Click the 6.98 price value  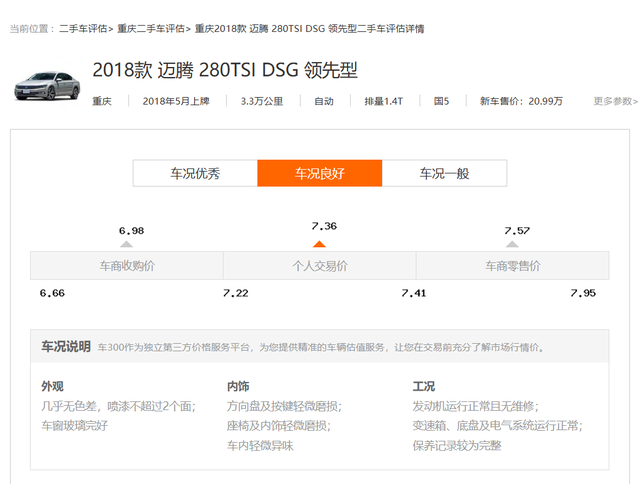click(131, 231)
